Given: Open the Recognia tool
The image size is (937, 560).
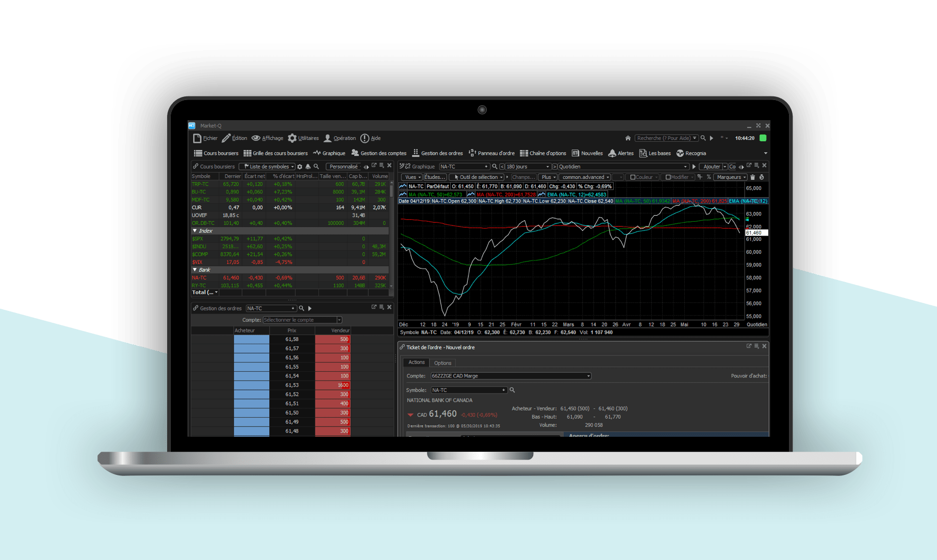Looking at the screenshot, I should [691, 153].
